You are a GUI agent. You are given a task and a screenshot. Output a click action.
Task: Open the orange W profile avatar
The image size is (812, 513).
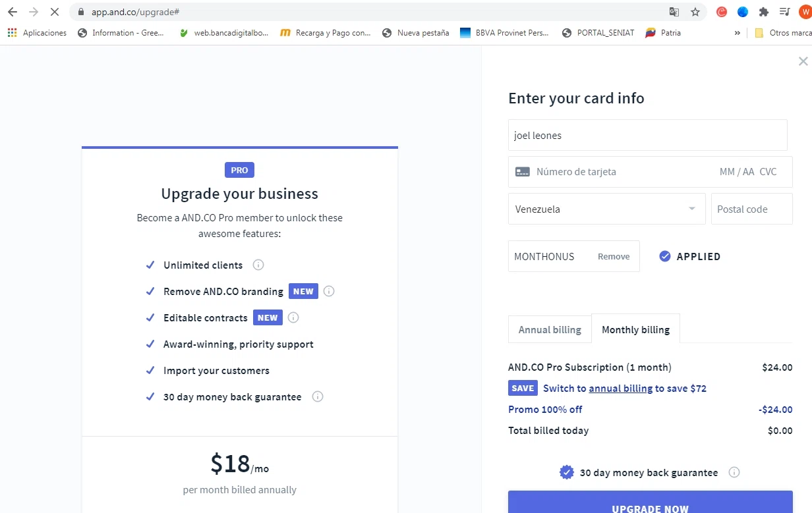point(805,12)
